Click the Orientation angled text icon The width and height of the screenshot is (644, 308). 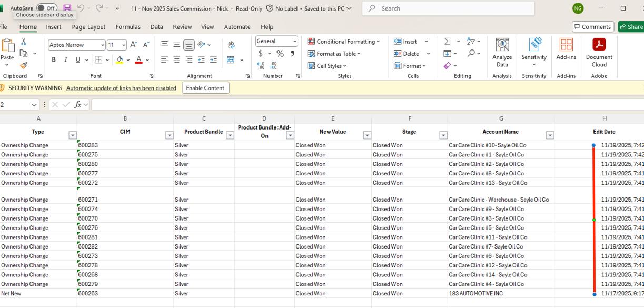tap(201, 45)
